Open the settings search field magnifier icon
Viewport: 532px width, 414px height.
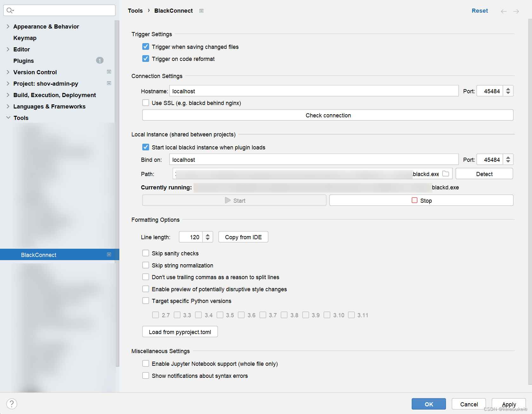pos(10,10)
